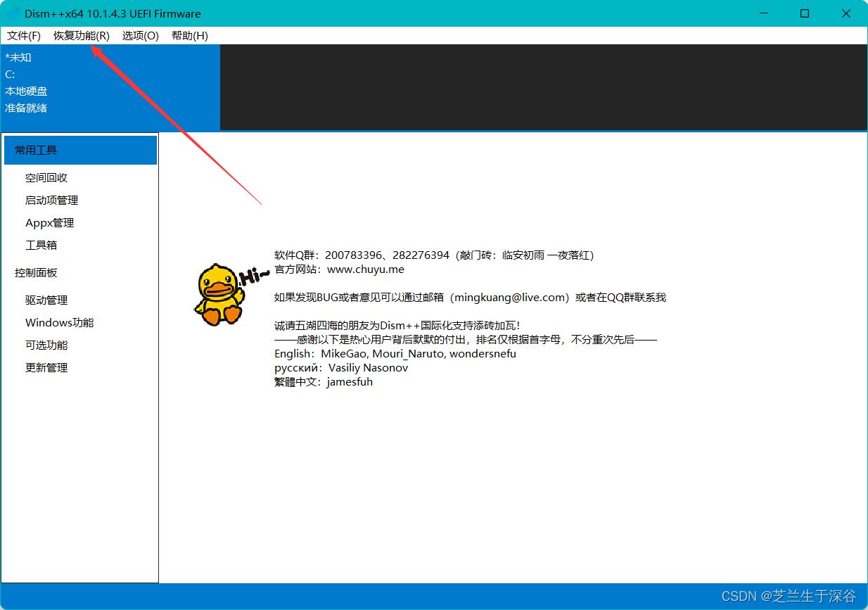Open 驱动管理 in the sidebar
The image size is (868, 610).
point(46,300)
